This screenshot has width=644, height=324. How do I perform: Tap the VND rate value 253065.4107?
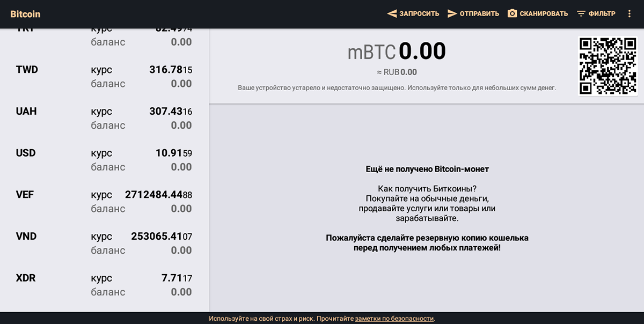coord(162,237)
